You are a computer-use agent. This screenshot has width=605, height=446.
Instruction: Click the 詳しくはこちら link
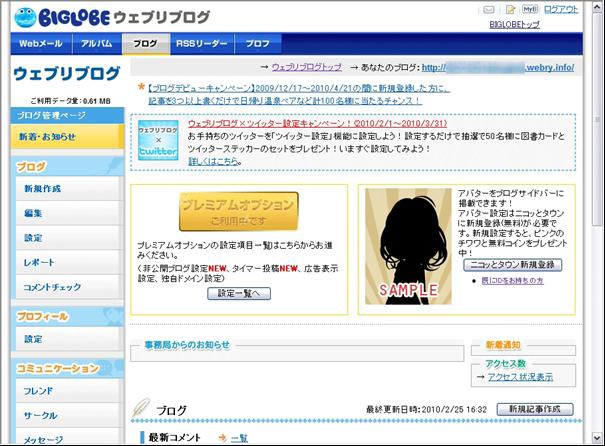pos(213,161)
